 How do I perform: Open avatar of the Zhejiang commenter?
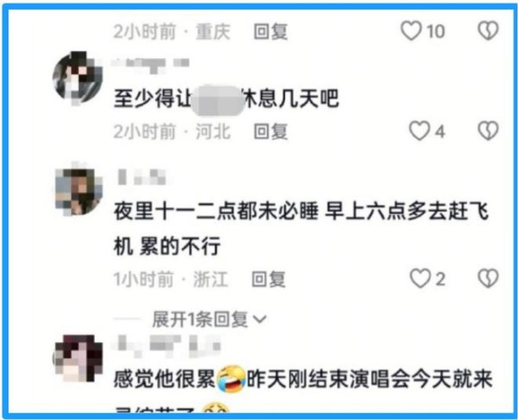[x=79, y=189]
